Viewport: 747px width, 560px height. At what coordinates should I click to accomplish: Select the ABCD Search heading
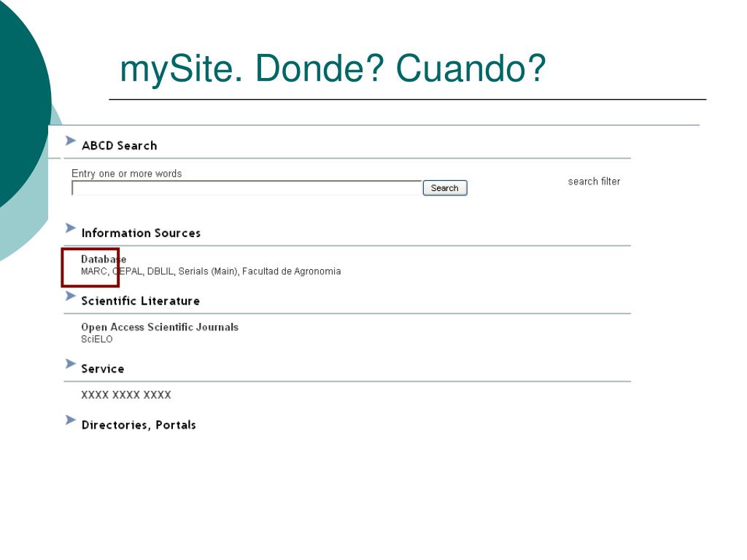pos(119,146)
